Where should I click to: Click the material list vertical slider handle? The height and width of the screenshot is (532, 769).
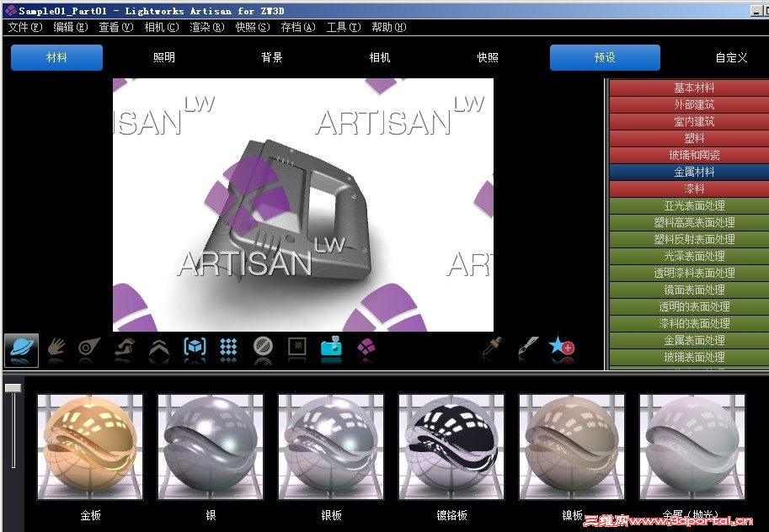coord(13,388)
